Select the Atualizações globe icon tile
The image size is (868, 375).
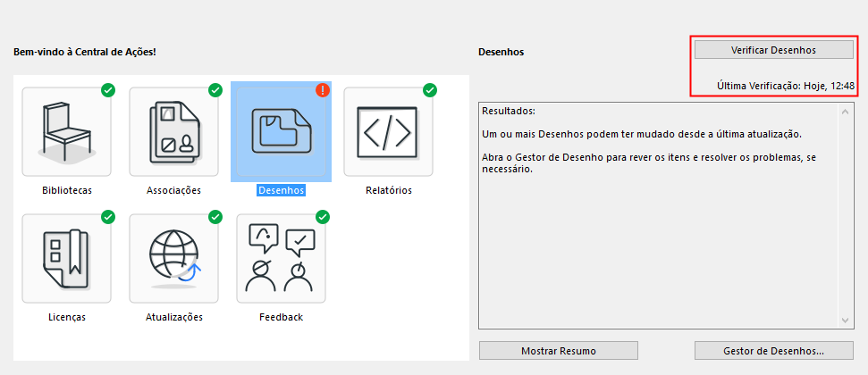173,259
